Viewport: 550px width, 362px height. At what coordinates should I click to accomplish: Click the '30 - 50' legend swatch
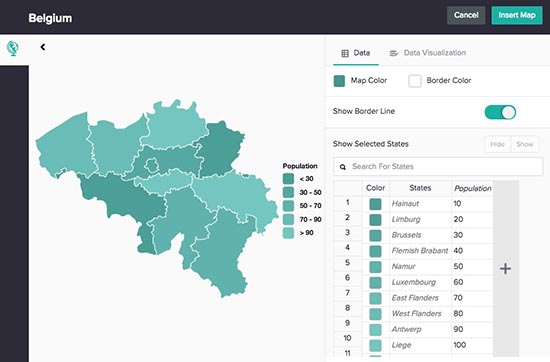coord(288,193)
